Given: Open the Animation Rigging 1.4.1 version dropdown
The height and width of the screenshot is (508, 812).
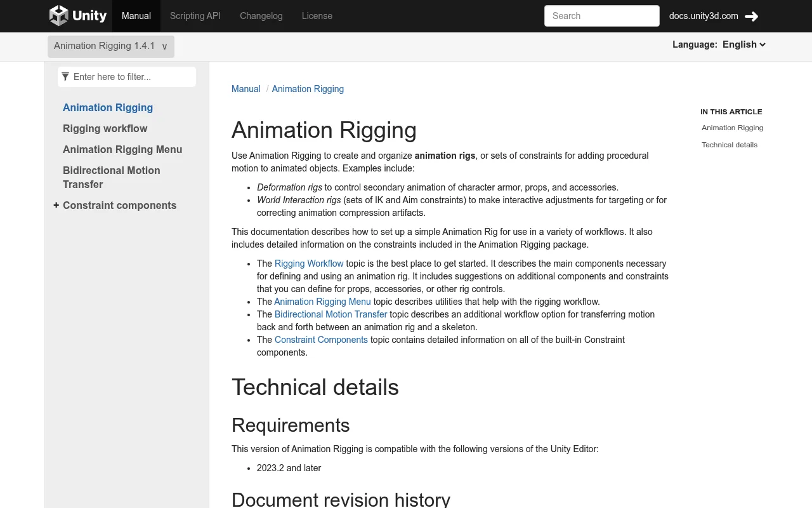Looking at the screenshot, I should 111,46.
